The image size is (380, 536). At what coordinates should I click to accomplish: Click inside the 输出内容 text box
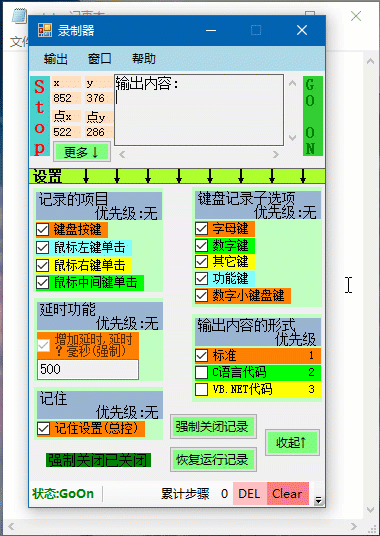[199, 110]
